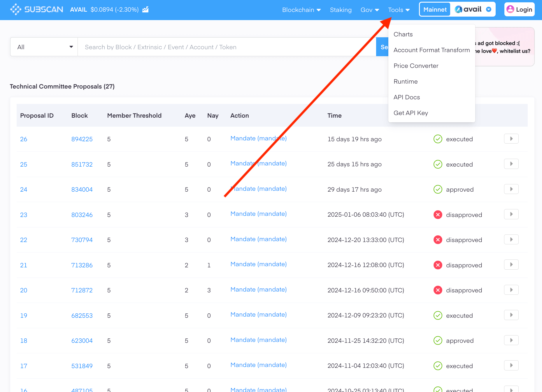Expand row arrow for proposal 18
This screenshot has width=542, height=392.
coord(511,340)
